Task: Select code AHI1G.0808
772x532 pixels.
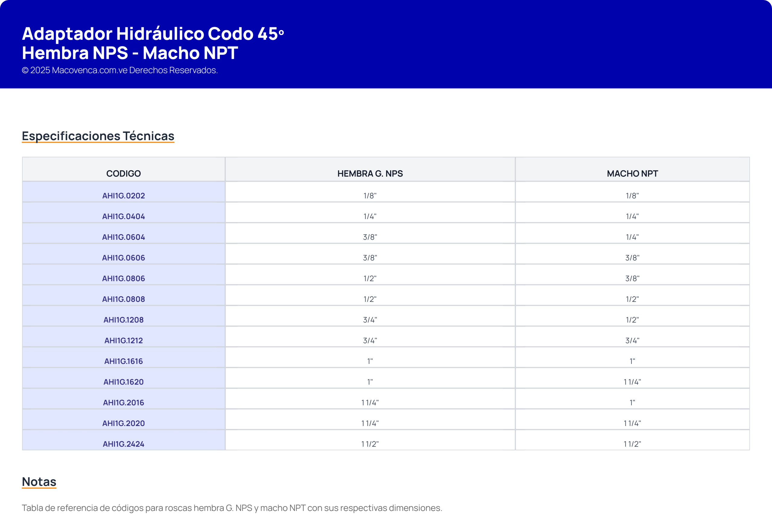Action: click(123, 299)
